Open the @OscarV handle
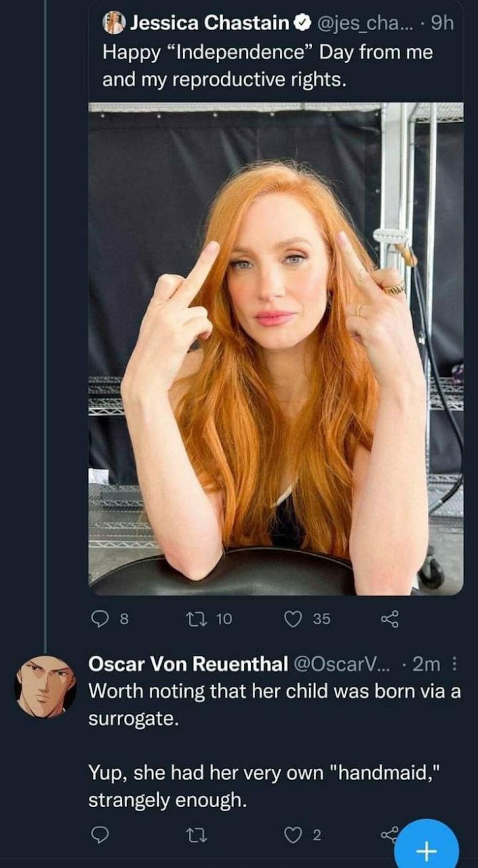The width and height of the screenshot is (478, 868). [x=341, y=664]
